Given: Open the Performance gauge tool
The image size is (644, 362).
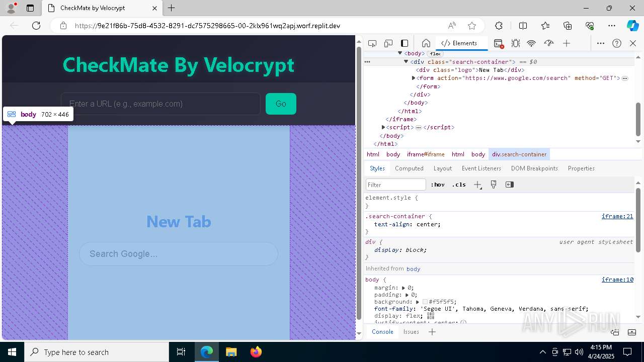Looking at the screenshot, I should pyautogui.click(x=549, y=43).
